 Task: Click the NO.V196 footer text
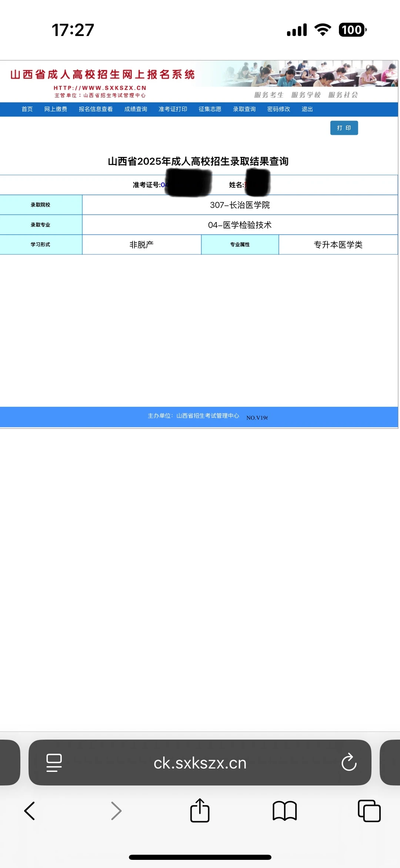[257, 418]
